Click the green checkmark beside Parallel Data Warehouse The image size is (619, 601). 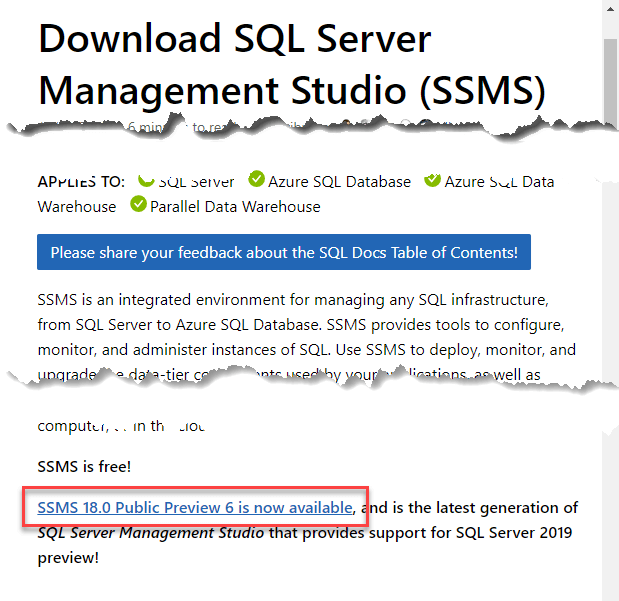click(137, 206)
